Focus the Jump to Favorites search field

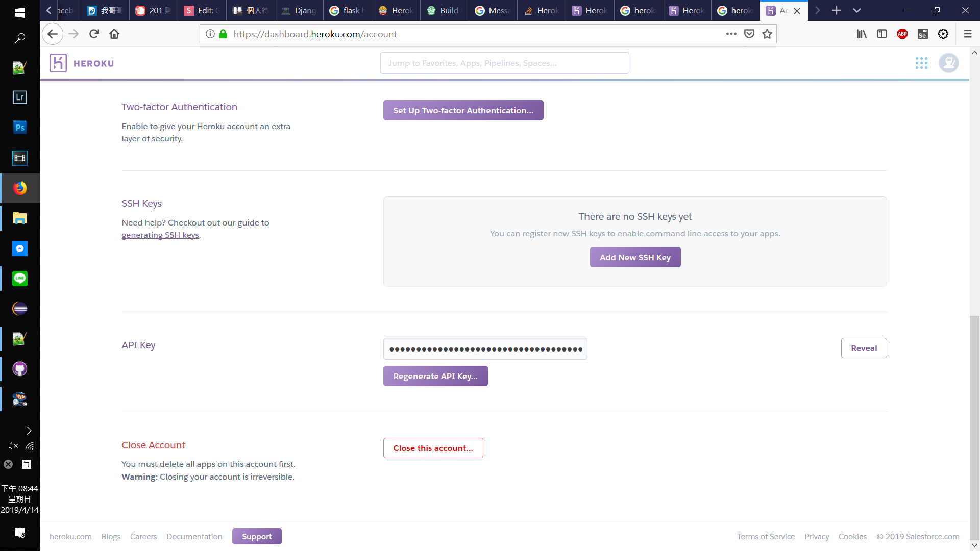tap(504, 63)
